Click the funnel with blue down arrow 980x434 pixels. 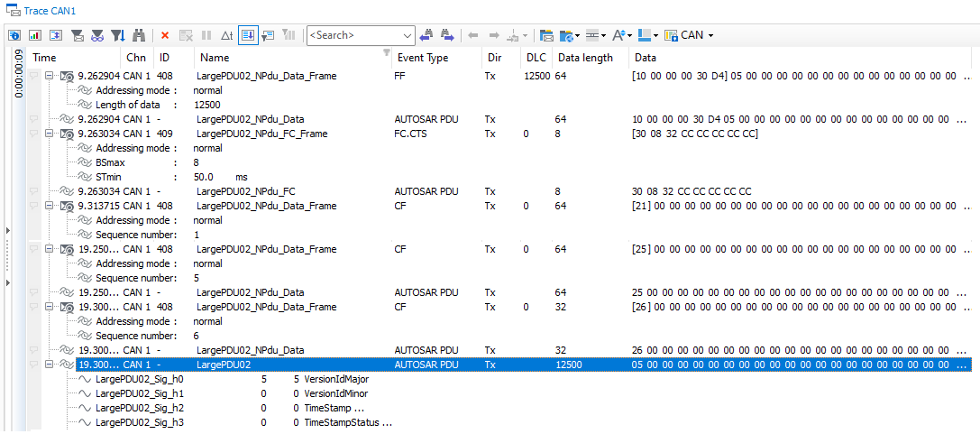[117, 36]
